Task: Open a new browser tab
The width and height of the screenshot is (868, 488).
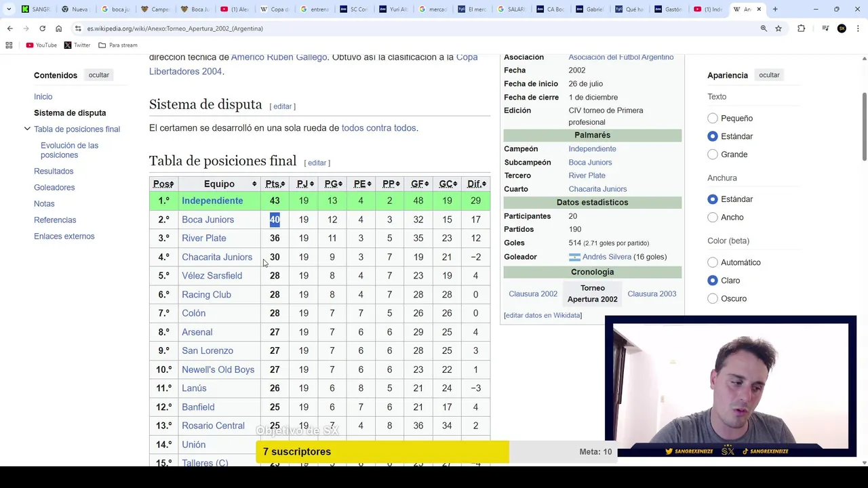Action: (x=775, y=9)
